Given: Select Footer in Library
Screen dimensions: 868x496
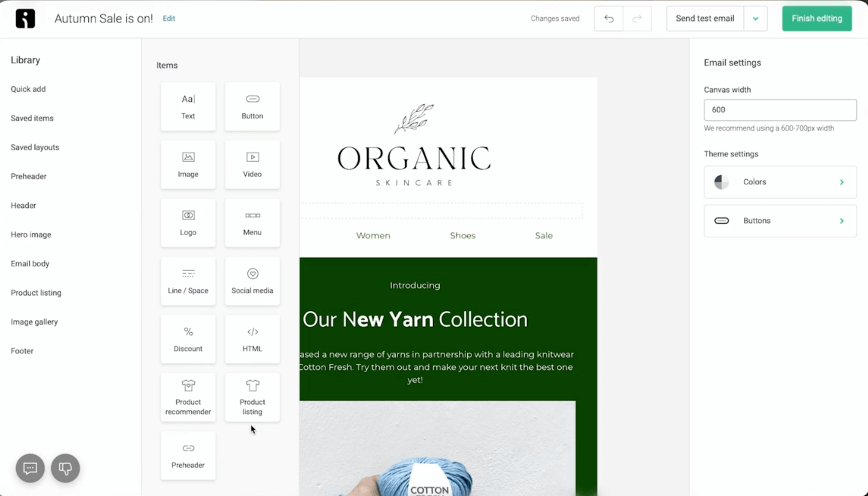Looking at the screenshot, I should click(22, 351).
